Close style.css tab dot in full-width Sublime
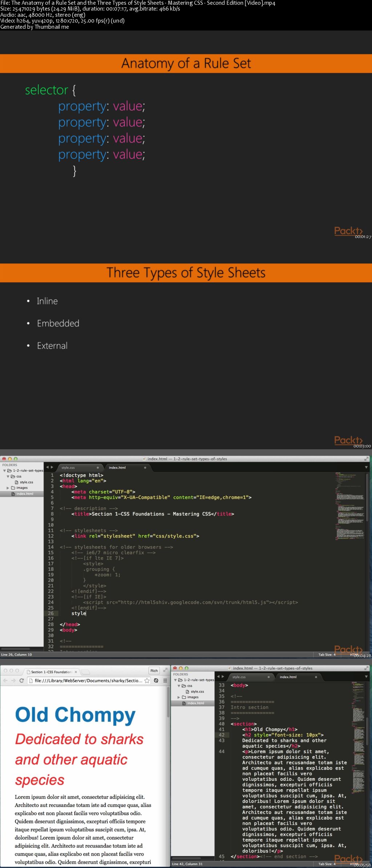The image size is (372, 868). tap(98, 467)
